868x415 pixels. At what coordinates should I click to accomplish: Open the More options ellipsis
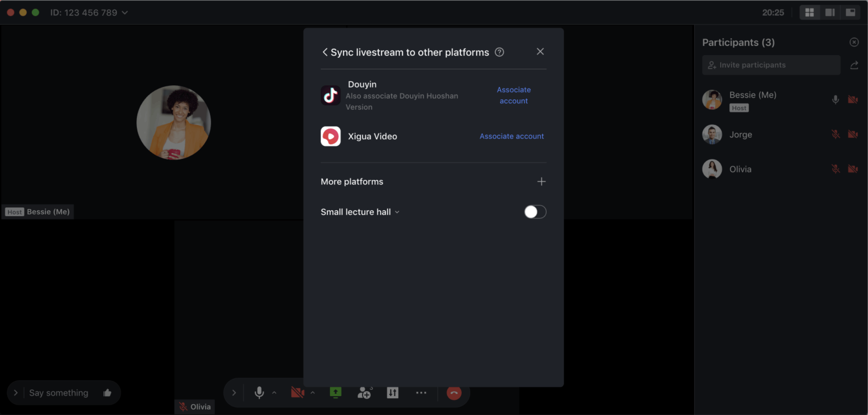coord(421,393)
